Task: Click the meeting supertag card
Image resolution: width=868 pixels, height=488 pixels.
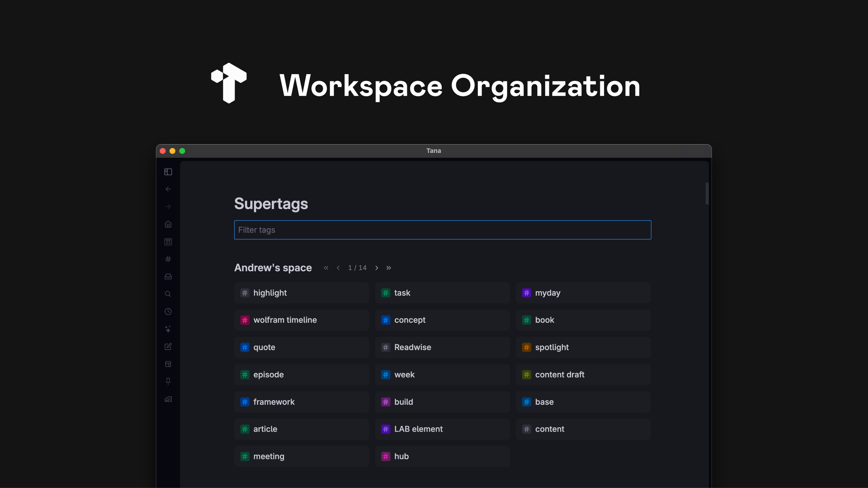Action: point(302,456)
